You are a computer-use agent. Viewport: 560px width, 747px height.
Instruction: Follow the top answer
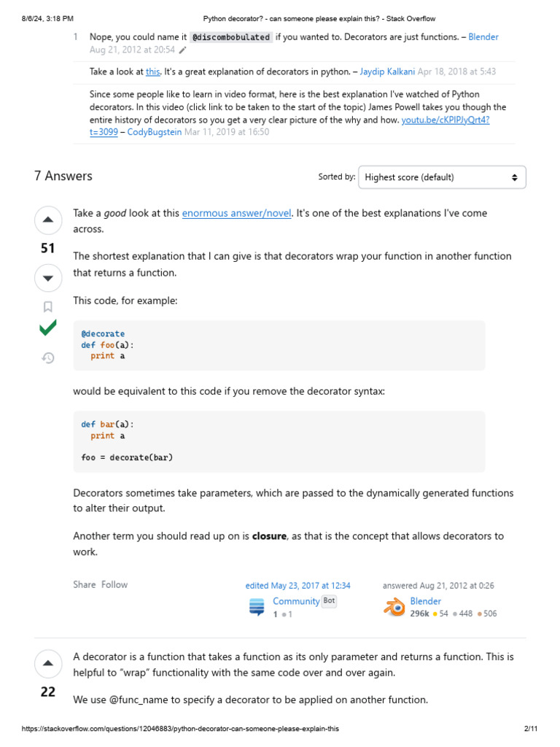point(114,584)
